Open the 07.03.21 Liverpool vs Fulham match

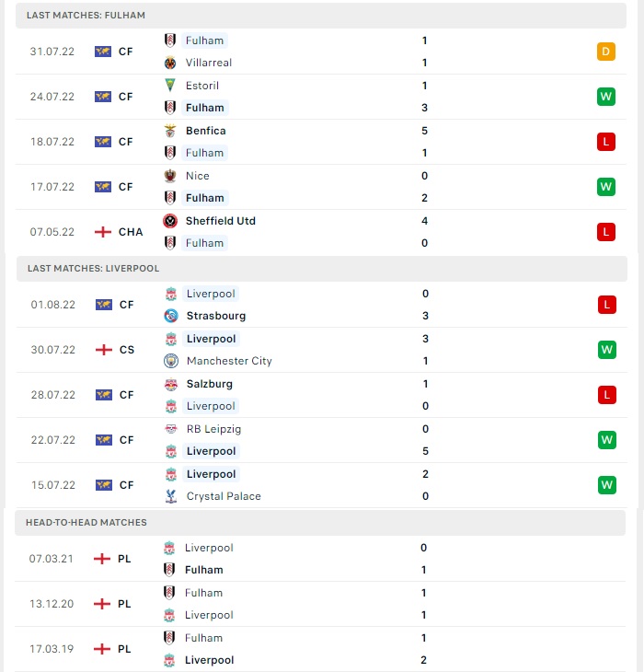coord(320,559)
